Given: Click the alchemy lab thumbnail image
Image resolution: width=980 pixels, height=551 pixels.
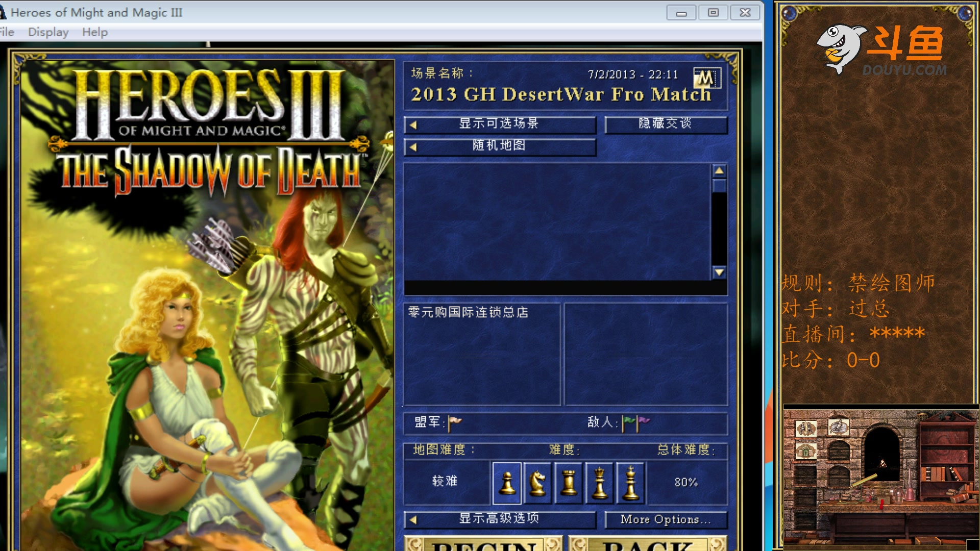Looking at the screenshot, I should [x=881, y=477].
